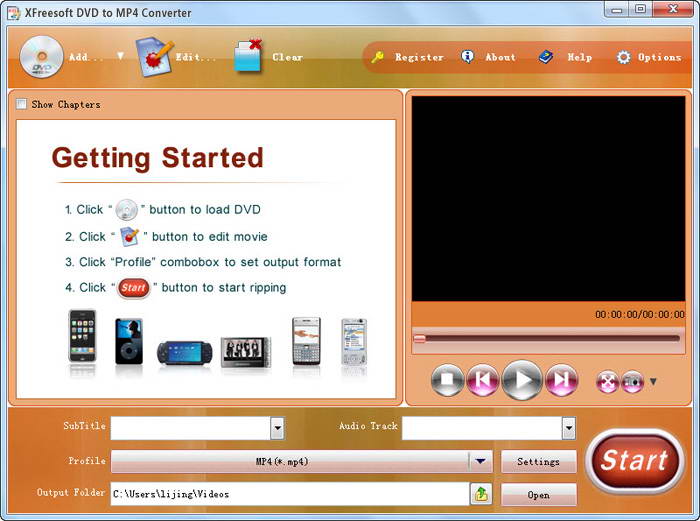Screen dimensions: 700x521
Task: Click the iPod device image
Action: [x=129, y=341]
